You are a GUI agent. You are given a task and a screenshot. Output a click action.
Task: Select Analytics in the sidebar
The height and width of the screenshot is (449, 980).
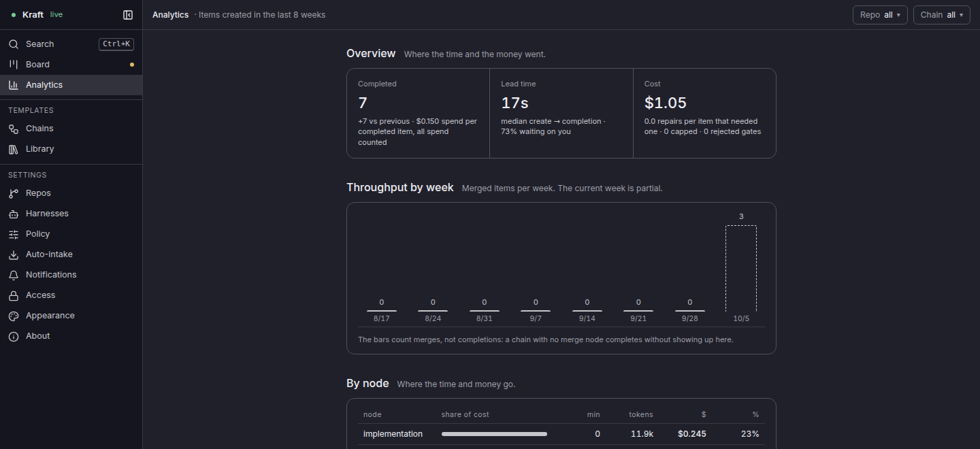71,85
